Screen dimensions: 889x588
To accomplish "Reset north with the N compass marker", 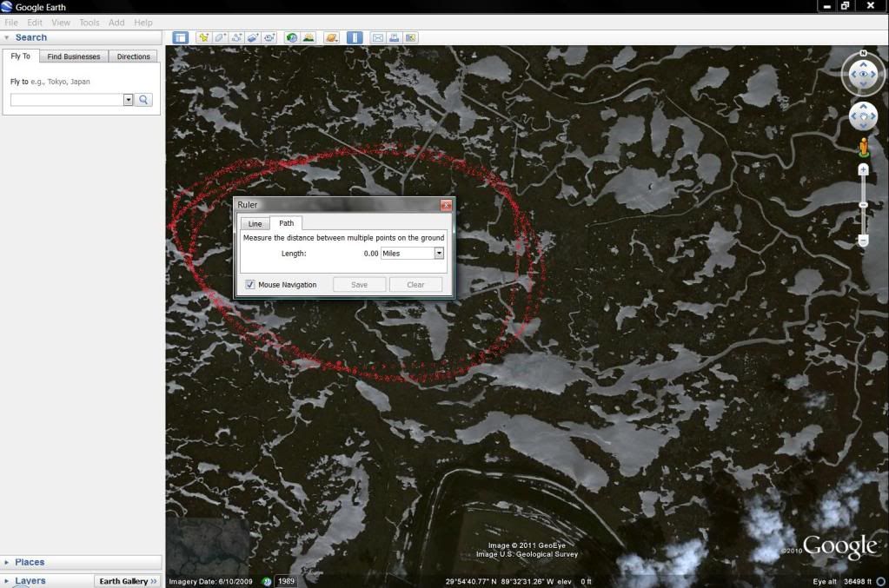I will 863,53.
